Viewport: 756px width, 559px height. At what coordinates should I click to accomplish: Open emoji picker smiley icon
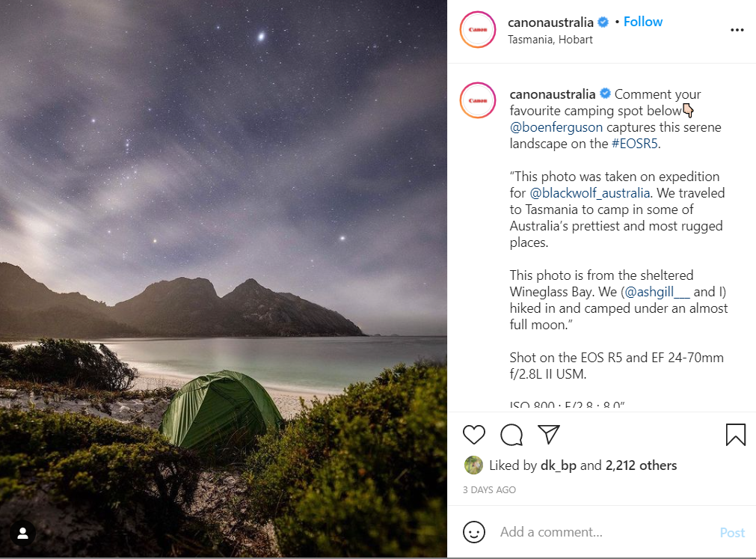pos(474,532)
